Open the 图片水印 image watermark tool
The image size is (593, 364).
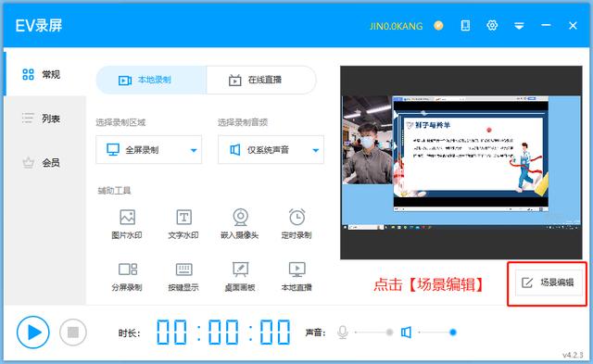pyautogui.click(x=127, y=224)
